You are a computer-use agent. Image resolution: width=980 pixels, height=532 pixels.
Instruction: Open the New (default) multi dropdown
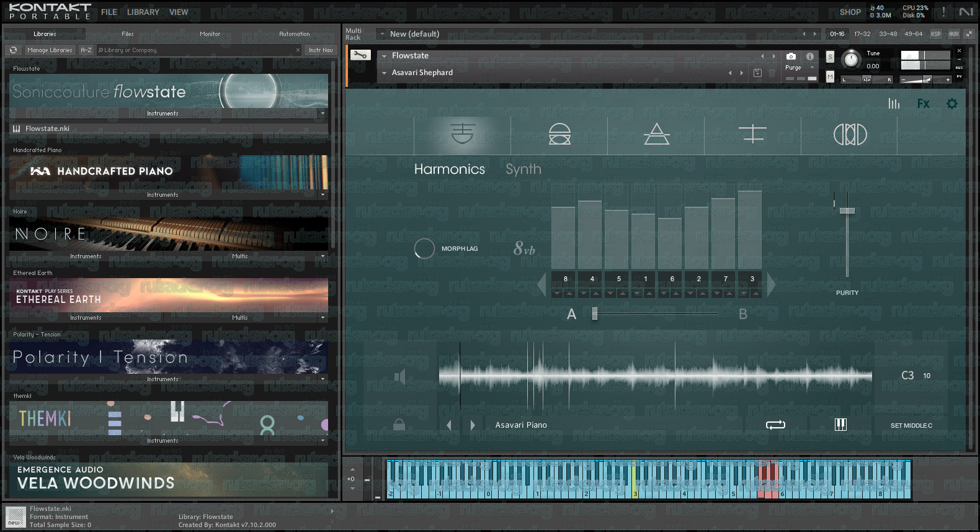pyautogui.click(x=382, y=34)
